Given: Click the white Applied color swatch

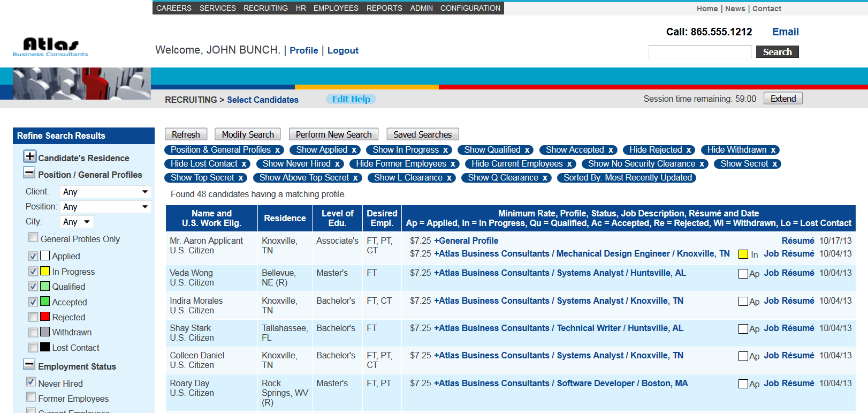Looking at the screenshot, I should click(x=45, y=256).
